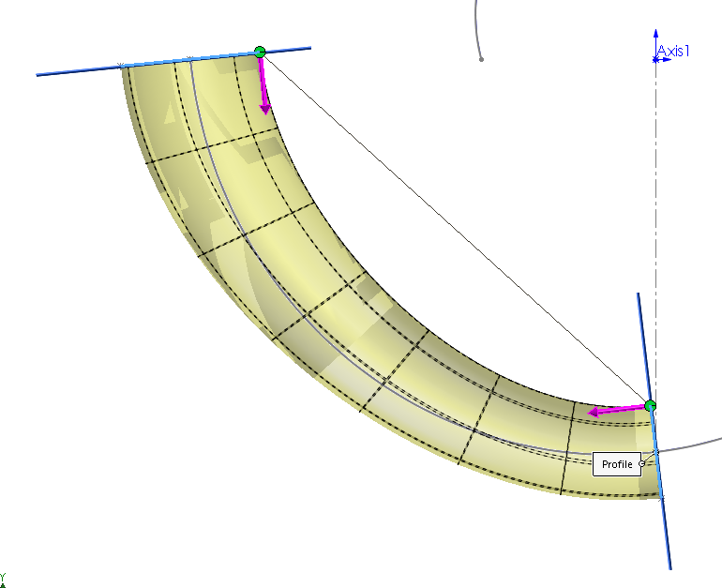
Task: Select the left-pointing magenta tangency arrow
Action: (611, 410)
